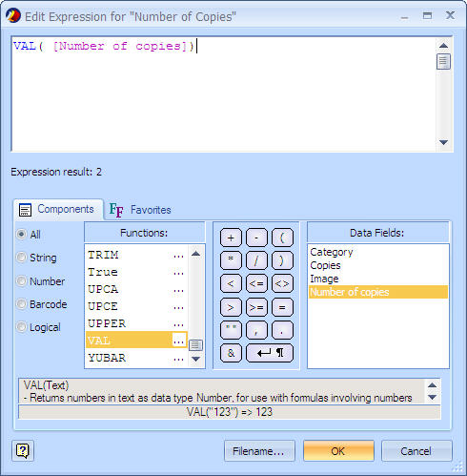Open ellipsis options for UPPER function
Screen dimensions: 467x476
click(179, 324)
